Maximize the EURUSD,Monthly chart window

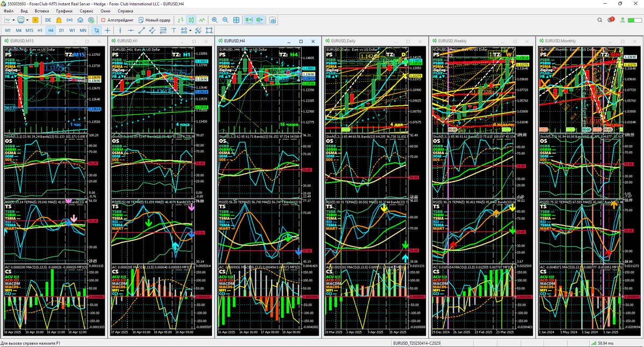click(x=624, y=41)
